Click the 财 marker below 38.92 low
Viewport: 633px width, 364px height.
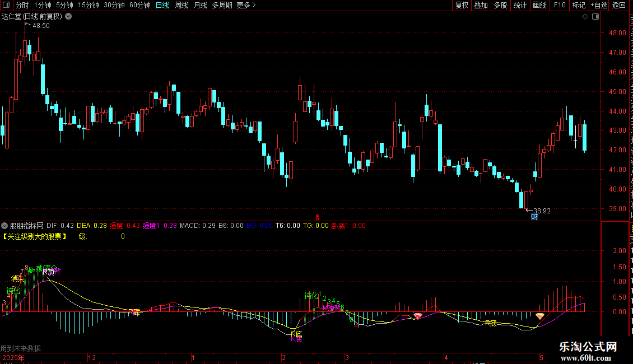pyautogui.click(x=534, y=217)
